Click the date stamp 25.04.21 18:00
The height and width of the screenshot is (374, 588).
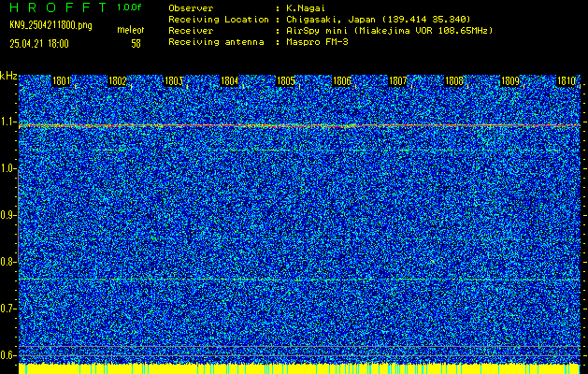pyautogui.click(x=39, y=44)
